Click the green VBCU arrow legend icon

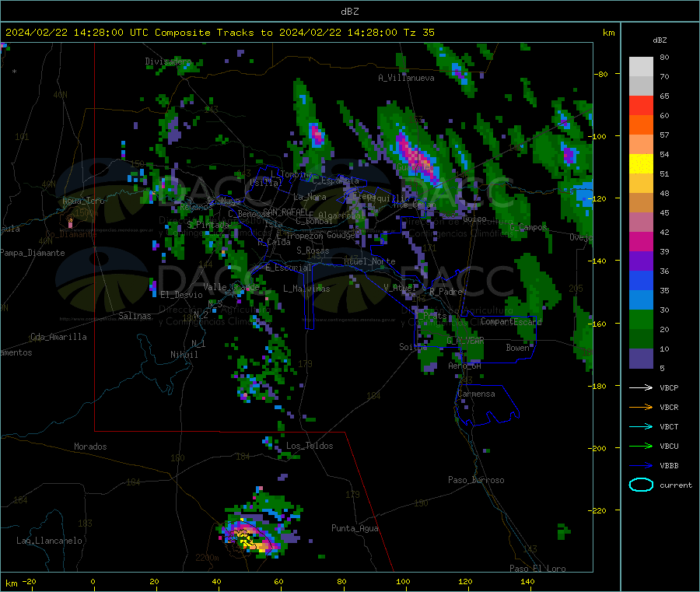pos(641,446)
